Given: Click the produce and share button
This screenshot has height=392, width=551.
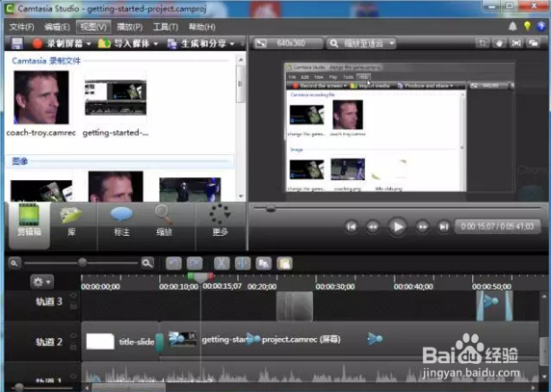Looking at the screenshot, I should 197,43.
